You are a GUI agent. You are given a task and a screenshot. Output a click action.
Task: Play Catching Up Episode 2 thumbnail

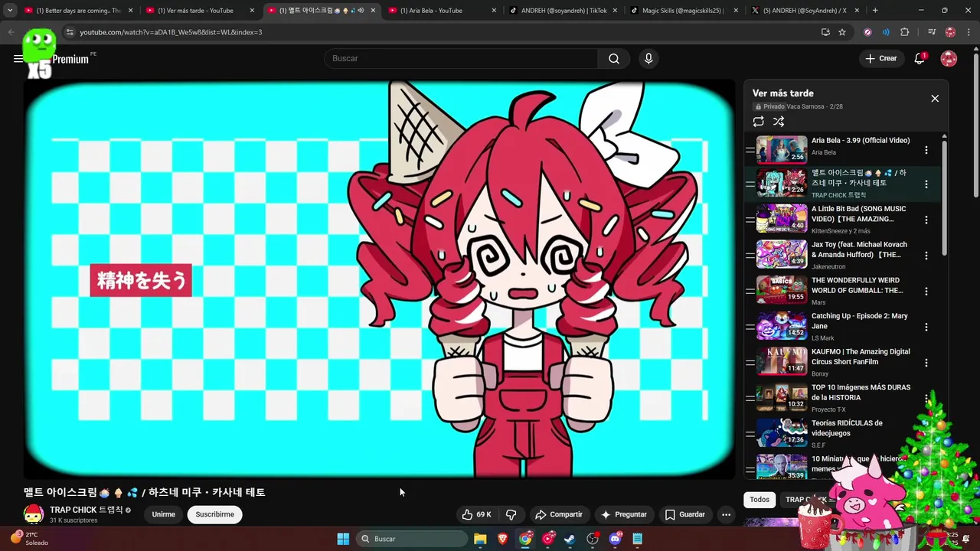(782, 327)
